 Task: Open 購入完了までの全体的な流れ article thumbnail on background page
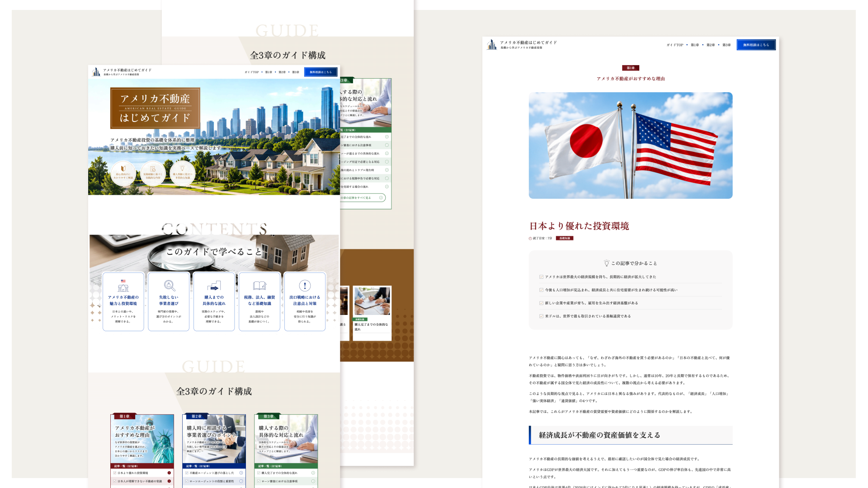click(372, 301)
